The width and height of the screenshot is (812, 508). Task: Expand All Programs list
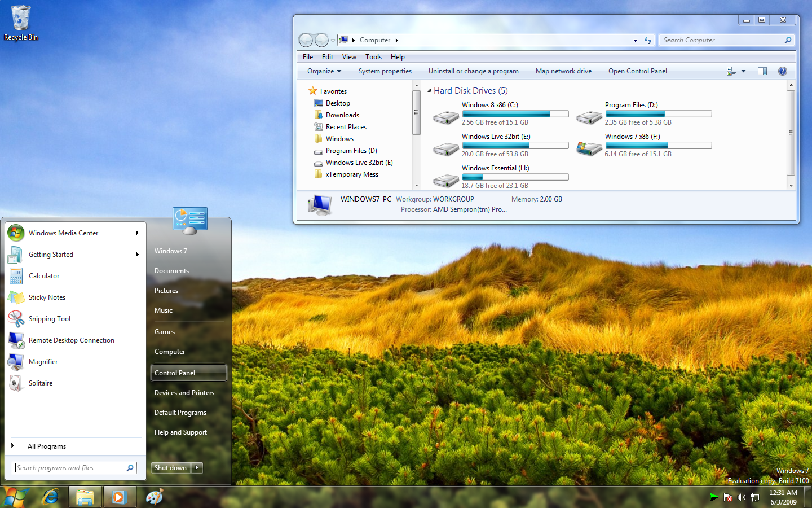(x=46, y=446)
